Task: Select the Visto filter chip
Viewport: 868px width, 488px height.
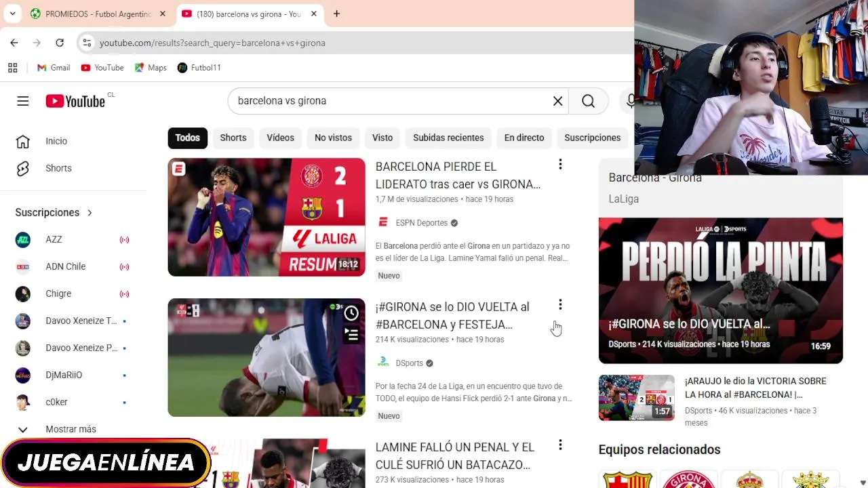Action: pos(382,138)
